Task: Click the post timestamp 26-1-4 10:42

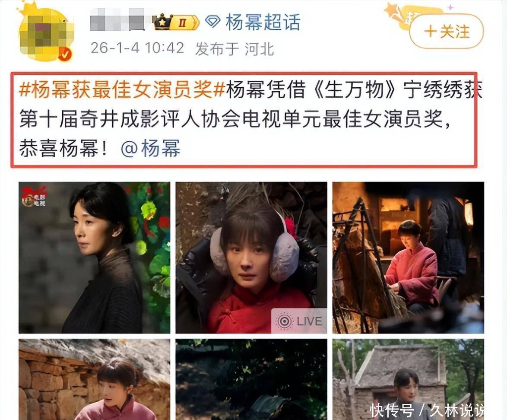Action: pos(137,48)
